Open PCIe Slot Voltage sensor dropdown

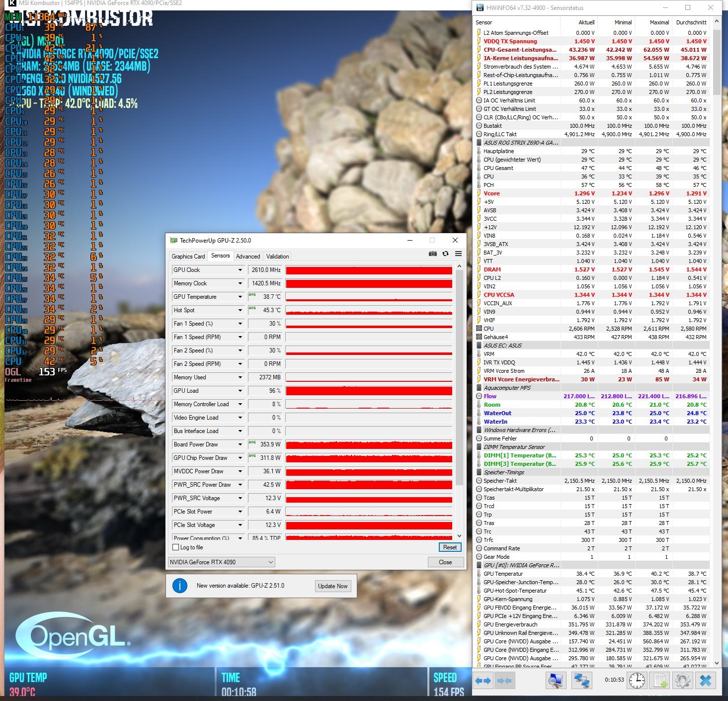pyautogui.click(x=240, y=525)
